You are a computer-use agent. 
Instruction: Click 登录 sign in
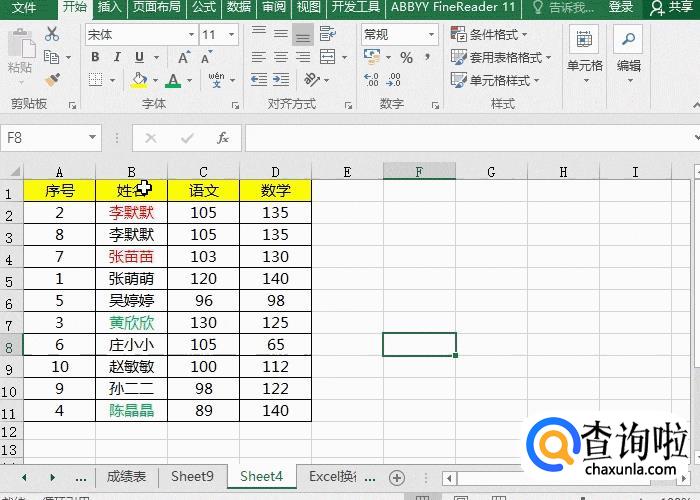click(x=621, y=7)
